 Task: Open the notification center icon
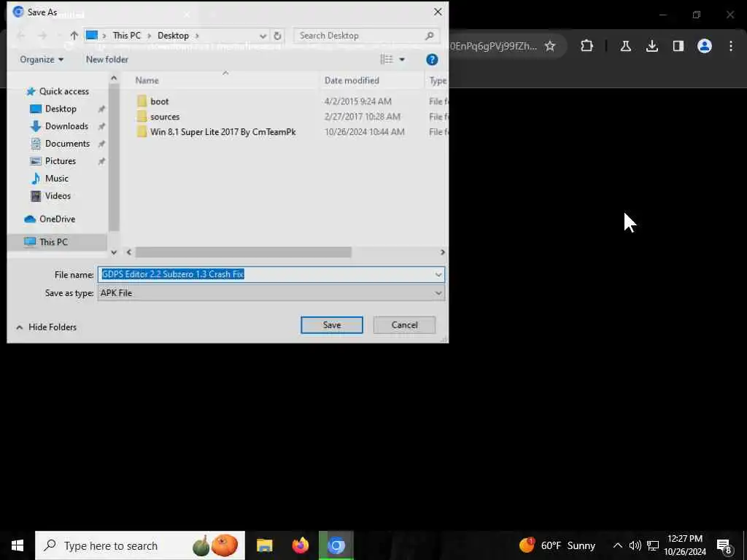tap(724, 546)
